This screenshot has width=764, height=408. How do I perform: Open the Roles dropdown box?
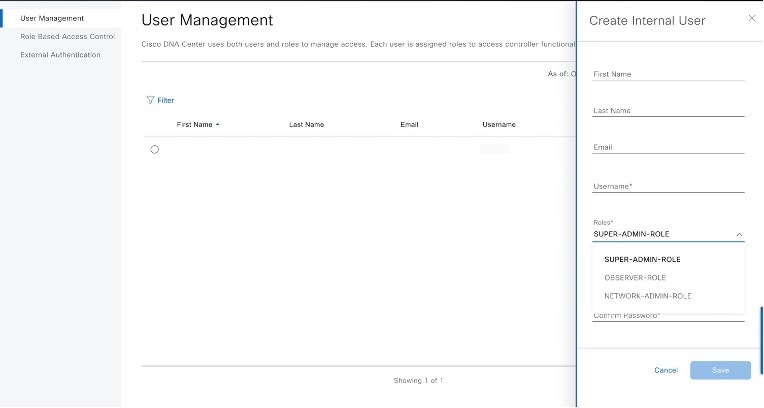[x=668, y=234]
